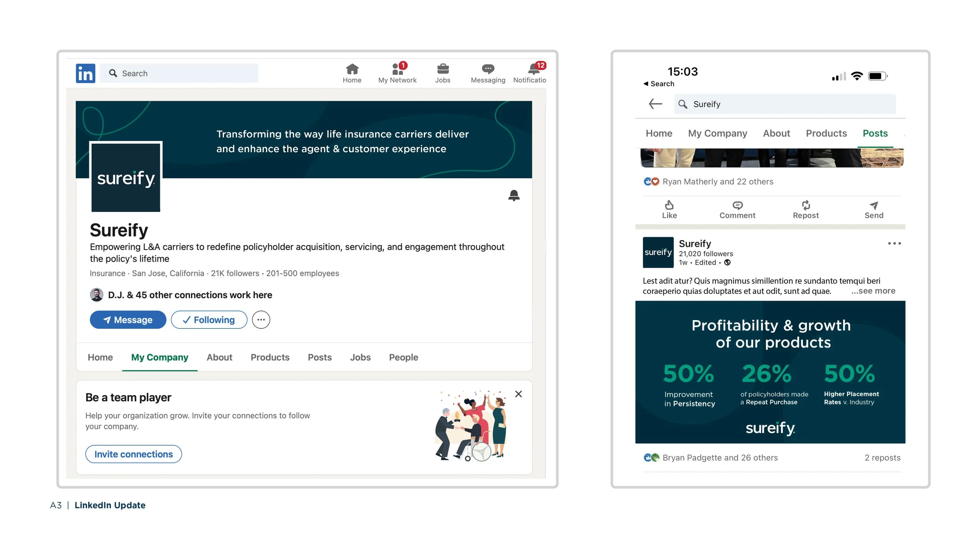
Task: Click the Invite connections button
Action: click(133, 454)
